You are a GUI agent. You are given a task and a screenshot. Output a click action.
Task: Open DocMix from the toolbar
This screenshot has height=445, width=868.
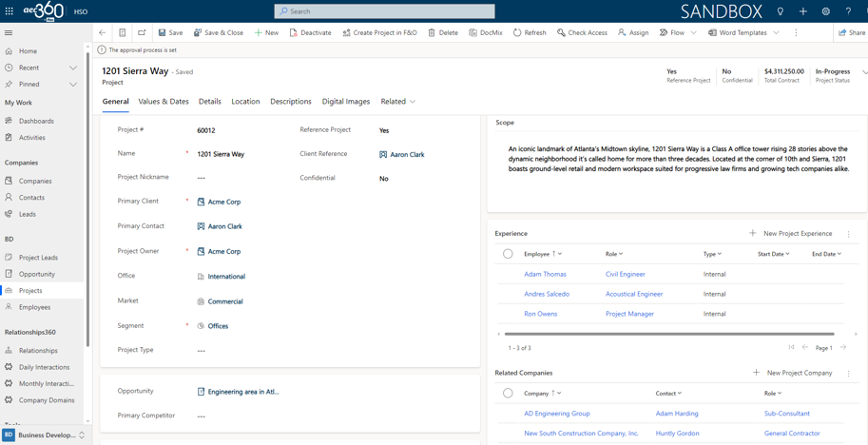[486, 32]
